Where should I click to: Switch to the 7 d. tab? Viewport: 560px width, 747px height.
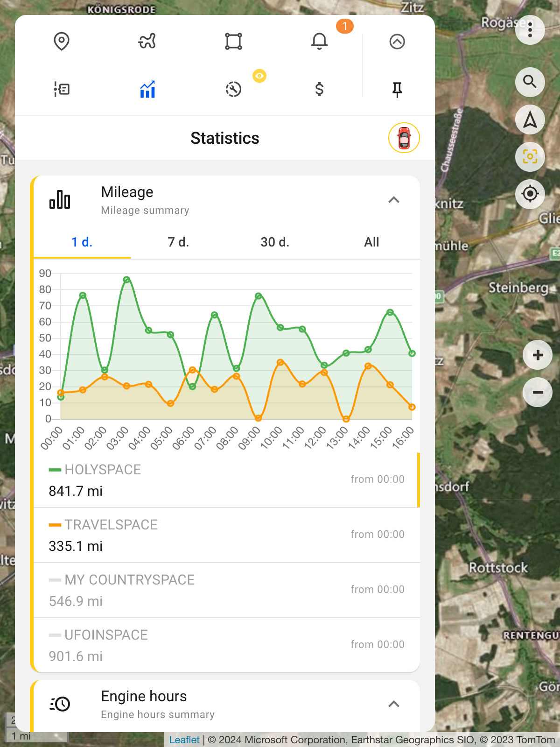click(x=179, y=242)
